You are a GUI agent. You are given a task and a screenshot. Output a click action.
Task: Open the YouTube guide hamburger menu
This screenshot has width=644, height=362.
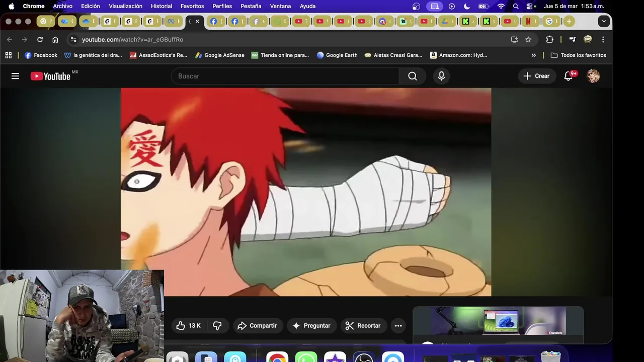(15, 76)
